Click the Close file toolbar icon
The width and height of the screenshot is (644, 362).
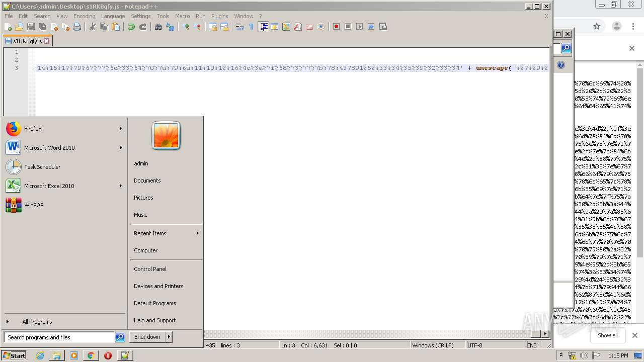pos(54,27)
